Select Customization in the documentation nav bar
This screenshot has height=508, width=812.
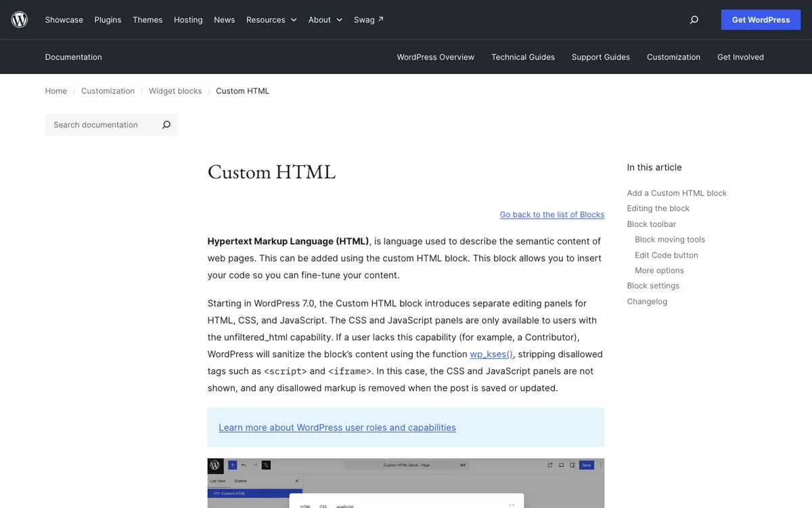click(x=673, y=57)
